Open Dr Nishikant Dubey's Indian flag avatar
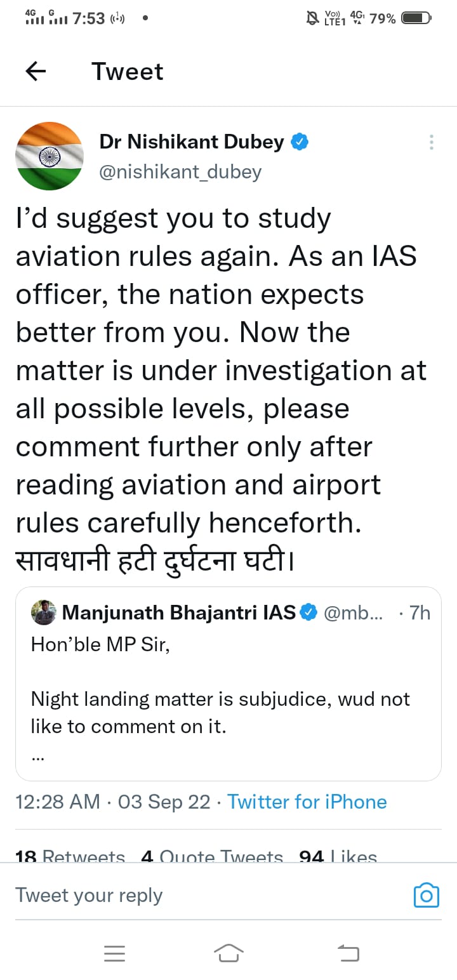Screen dimensions: 457x980 [x=49, y=156]
